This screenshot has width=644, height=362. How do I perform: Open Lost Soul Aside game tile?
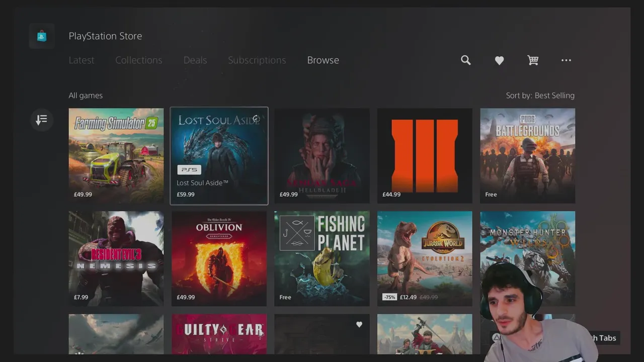[219, 156]
